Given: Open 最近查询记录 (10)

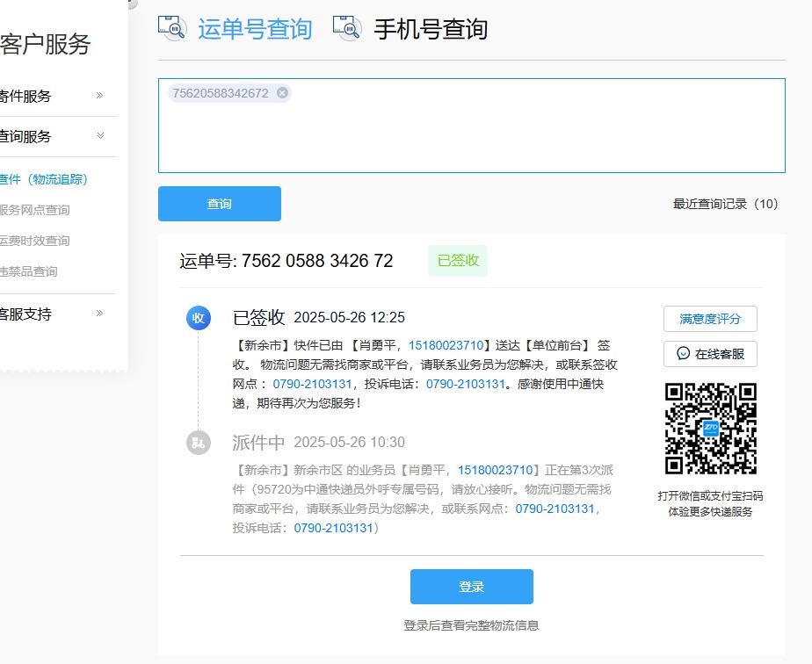Looking at the screenshot, I should click(x=725, y=204).
